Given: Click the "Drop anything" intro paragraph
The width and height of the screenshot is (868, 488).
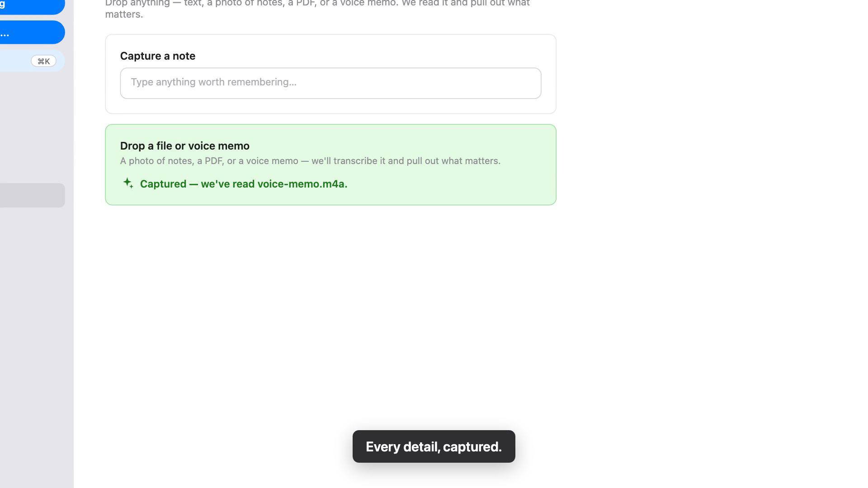Looking at the screenshot, I should point(317,9).
